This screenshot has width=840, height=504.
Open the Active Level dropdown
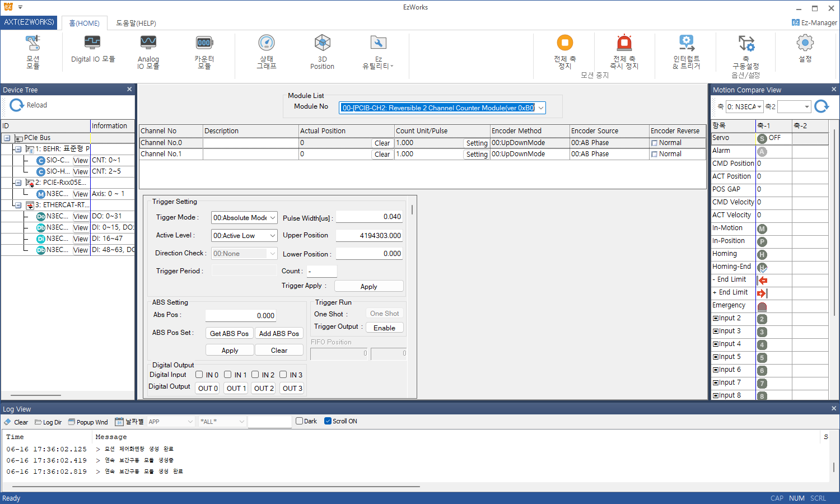tap(272, 236)
